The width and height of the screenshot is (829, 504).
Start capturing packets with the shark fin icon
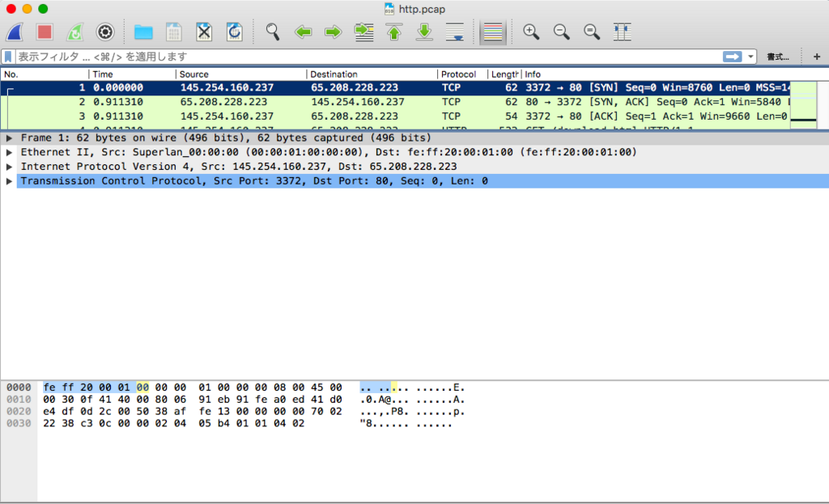[15, 32]
